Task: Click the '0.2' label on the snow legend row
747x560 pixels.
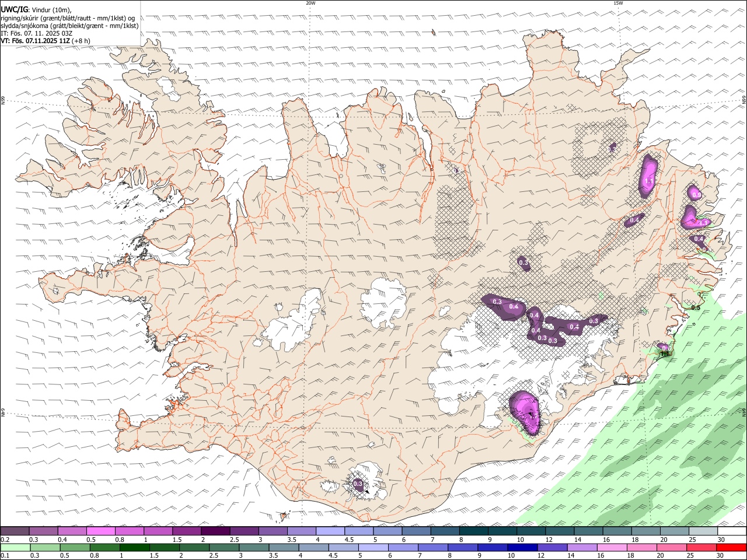Action: pos(5,540)
